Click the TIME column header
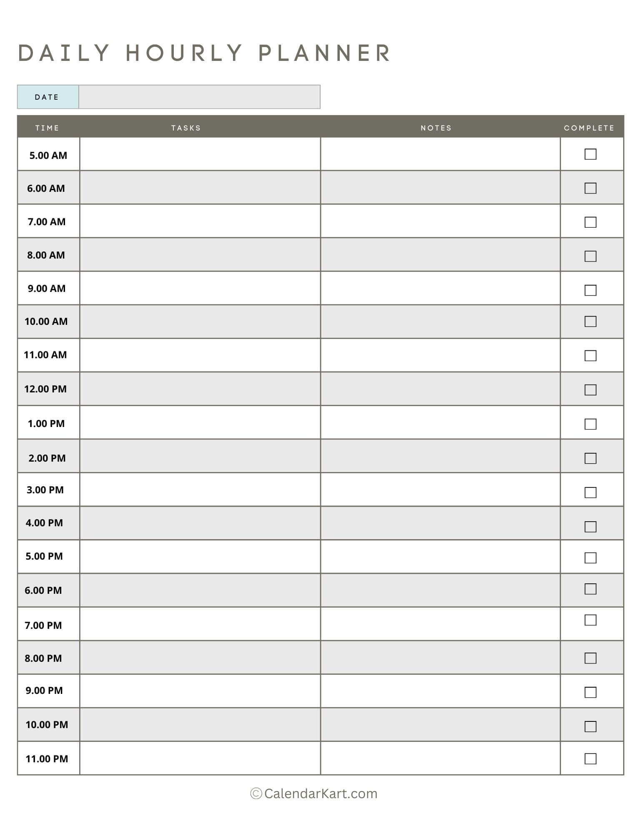 click(x=47, y=128)
